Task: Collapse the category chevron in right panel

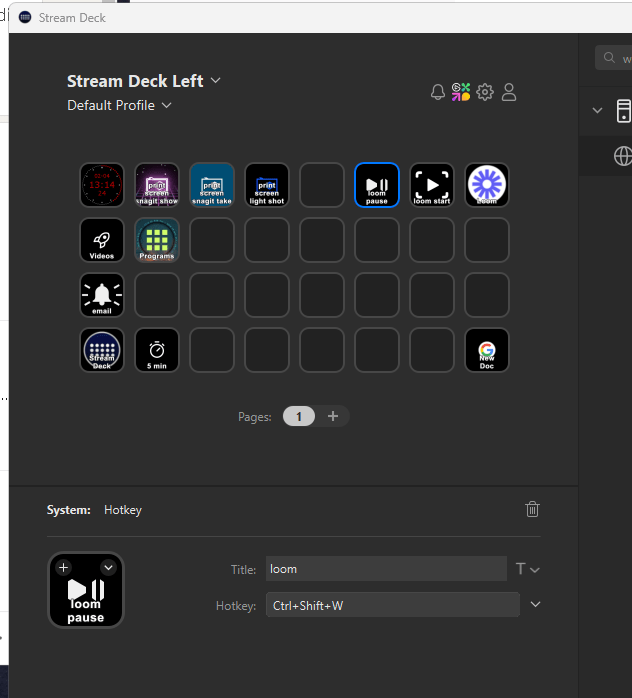Action: point(597,110)
